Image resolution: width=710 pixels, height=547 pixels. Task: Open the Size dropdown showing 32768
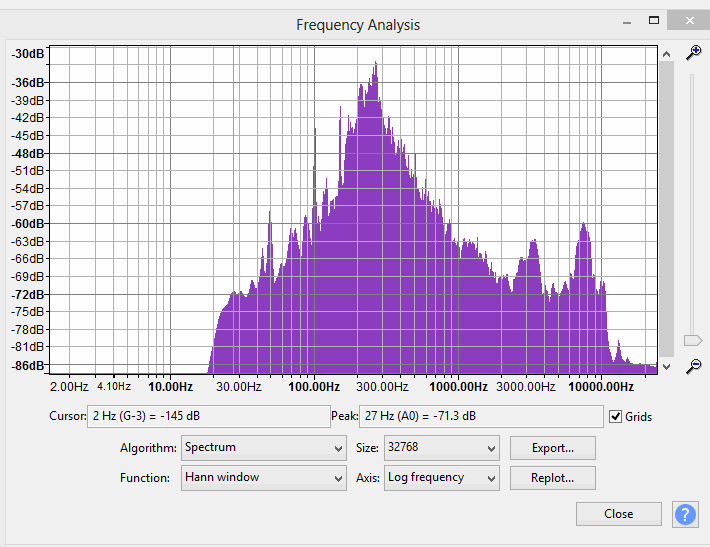pyautogui.click(x=441, y=448)
